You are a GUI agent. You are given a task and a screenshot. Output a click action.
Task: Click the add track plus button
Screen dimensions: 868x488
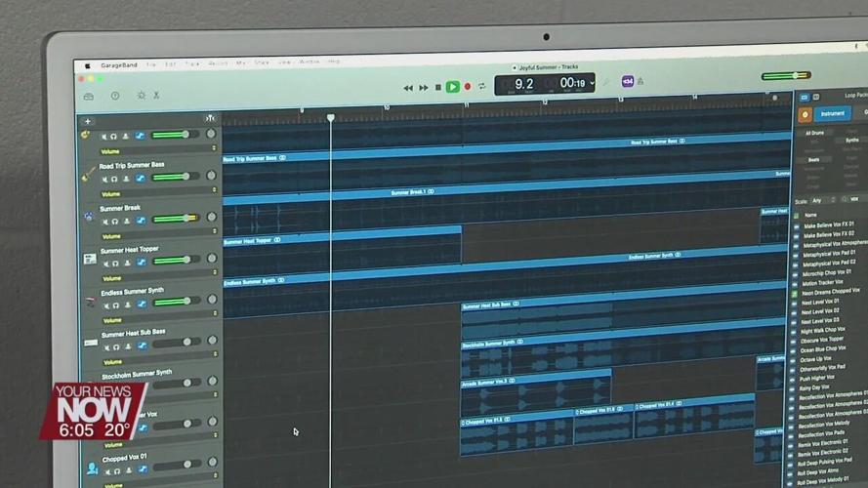[x=88, y=121]
